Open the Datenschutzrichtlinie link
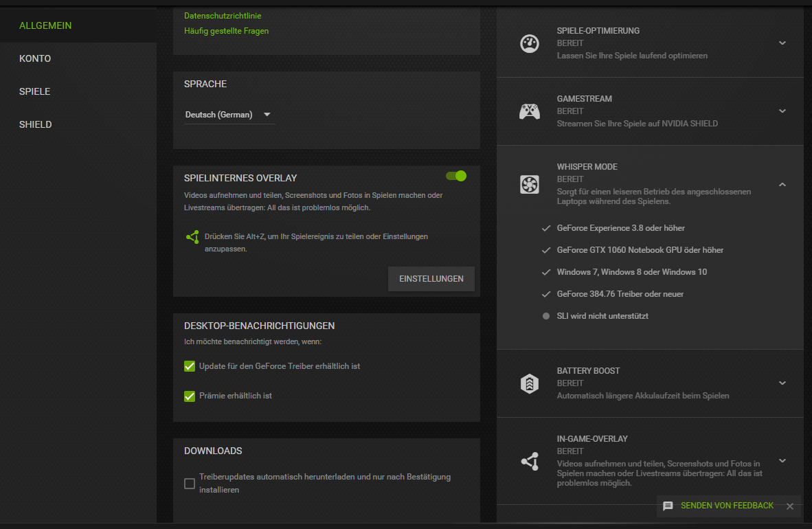 (223, 16)
